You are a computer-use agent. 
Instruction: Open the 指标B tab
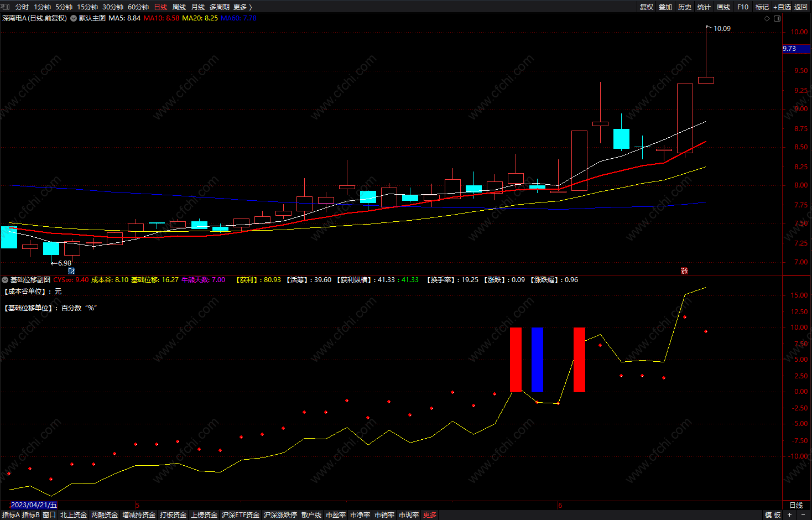[31, 515]
